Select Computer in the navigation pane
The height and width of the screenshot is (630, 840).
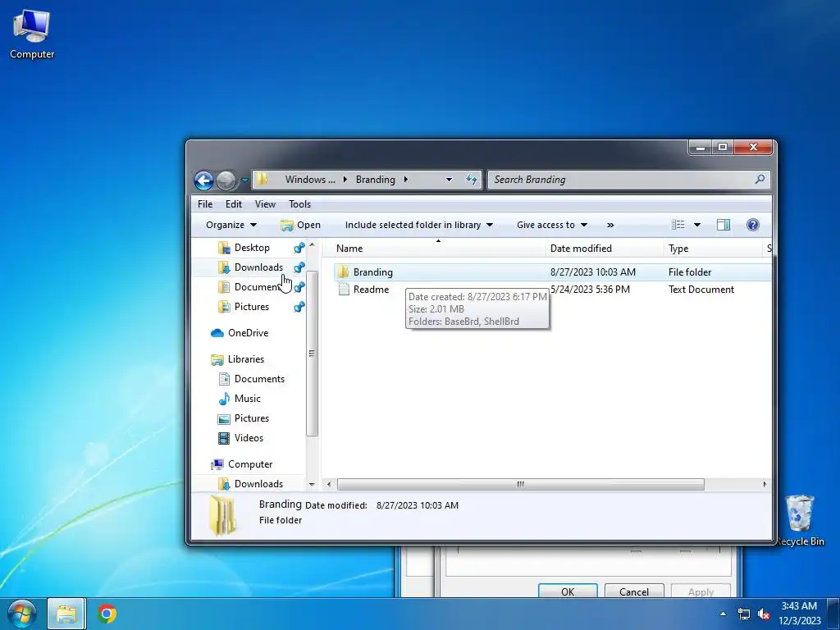[x=249, y=464]
